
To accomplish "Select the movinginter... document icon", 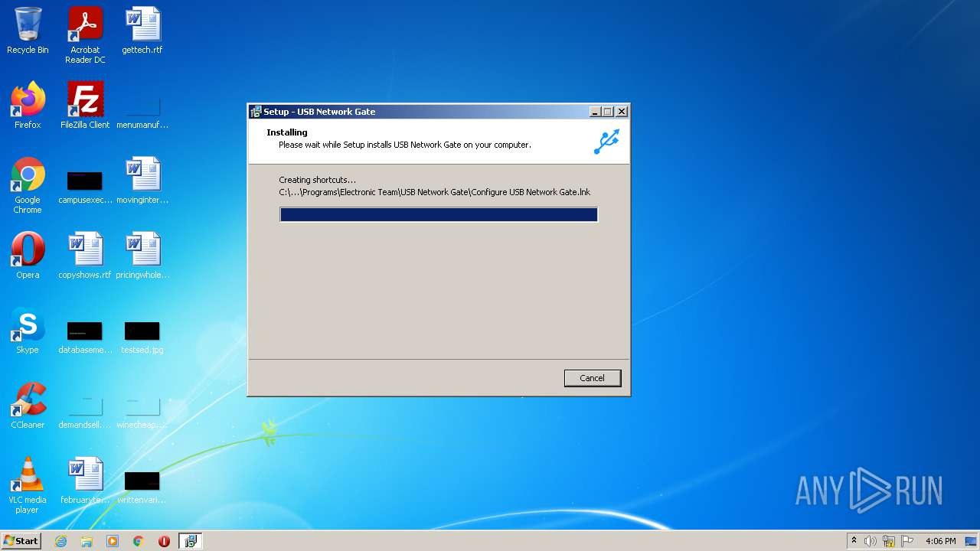I will [x=142, y=181].
